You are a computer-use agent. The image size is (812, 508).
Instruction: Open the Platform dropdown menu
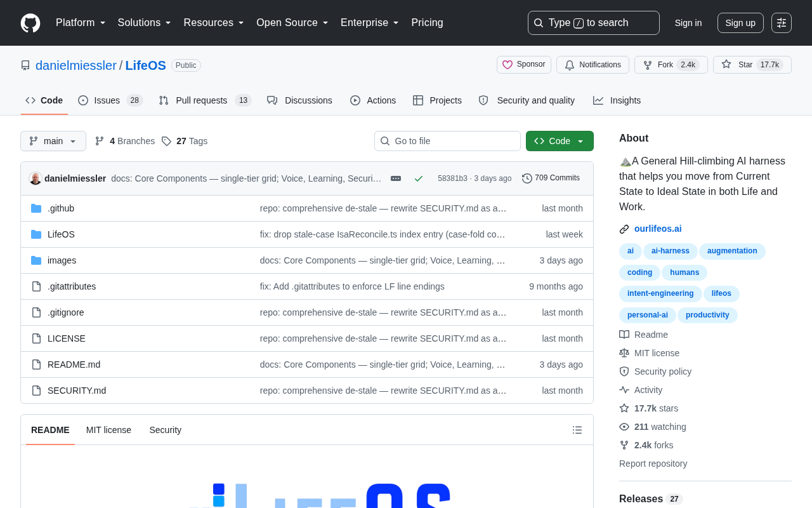coord(81,23)
